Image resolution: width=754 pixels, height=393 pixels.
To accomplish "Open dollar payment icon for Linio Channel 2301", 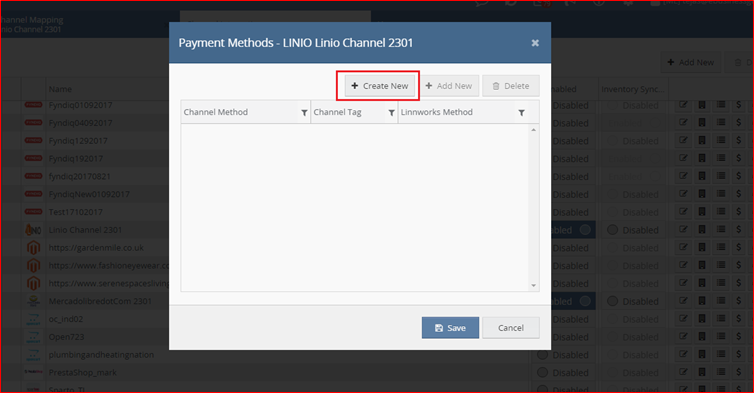I will pyautogui.click(x=739, y=229).
